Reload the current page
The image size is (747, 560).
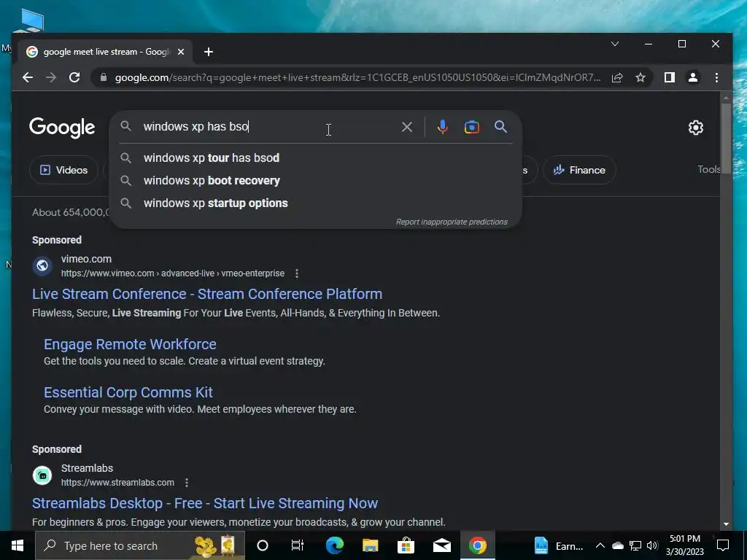click(x=74, y=77)
